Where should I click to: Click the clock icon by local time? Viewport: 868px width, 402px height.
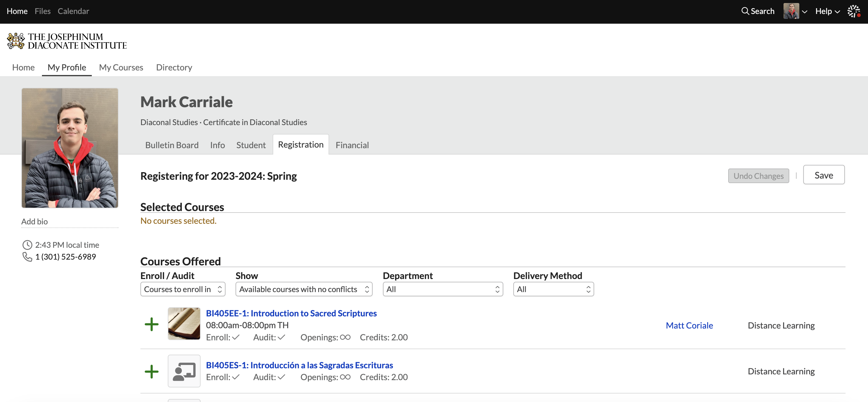(x=27, y=245)
